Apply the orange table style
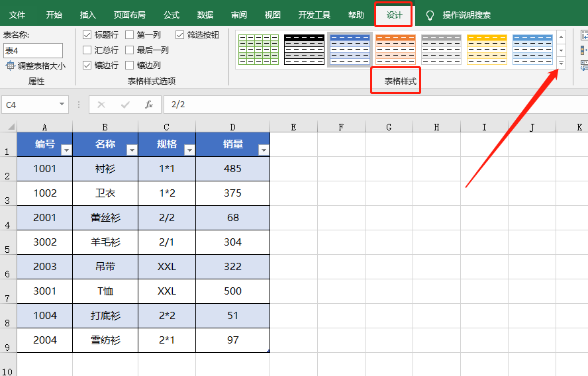 tap(395, 50)
